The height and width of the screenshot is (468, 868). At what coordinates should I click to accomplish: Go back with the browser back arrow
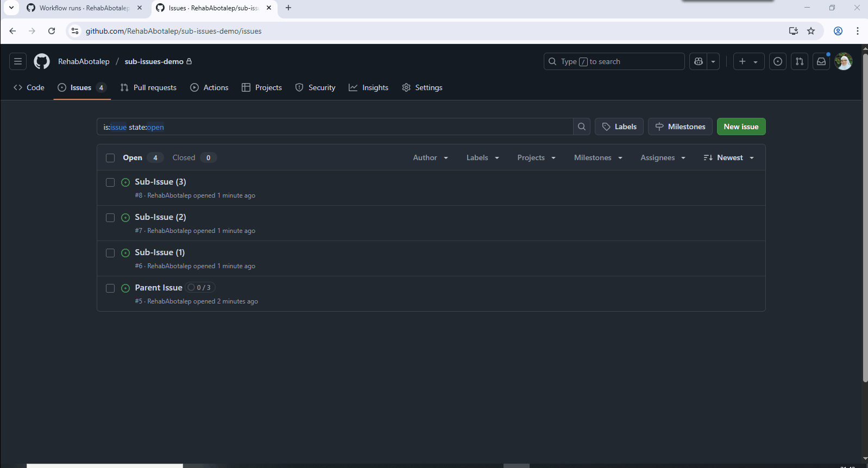(12, 31)
